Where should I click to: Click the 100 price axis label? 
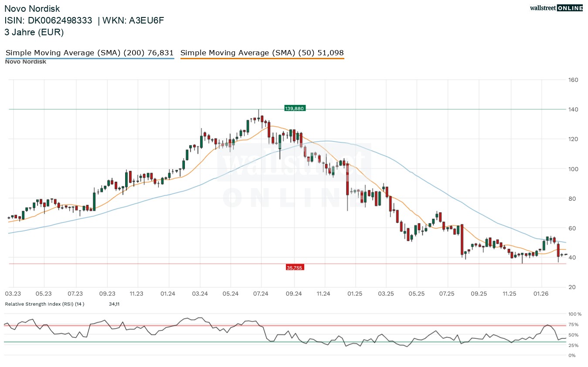(573, 169)
